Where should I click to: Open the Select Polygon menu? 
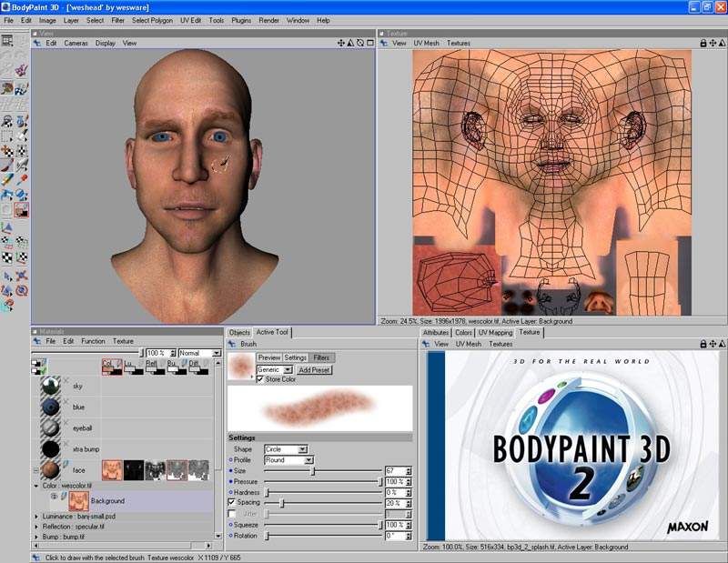[x=152, y=20]
